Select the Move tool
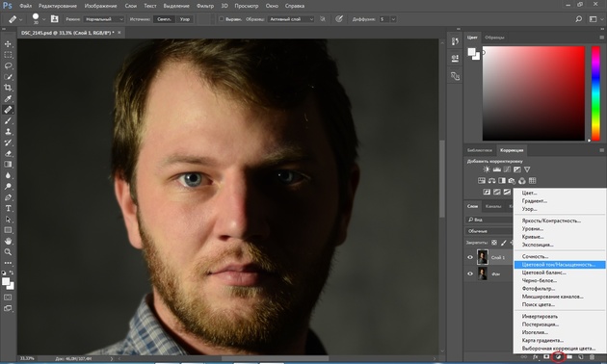 pos(8,44)
